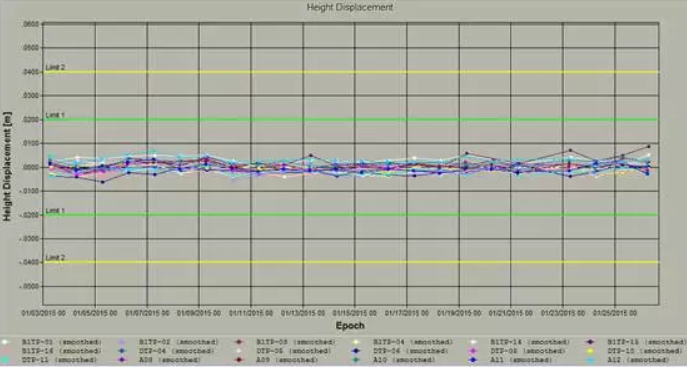
Task: Click the Limit 1 label at .0200
Action: [55, 115]
